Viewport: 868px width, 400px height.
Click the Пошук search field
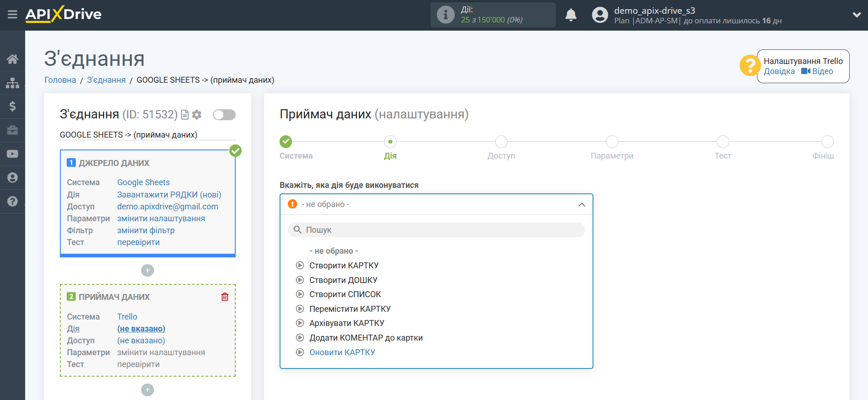tap(436, 230)
